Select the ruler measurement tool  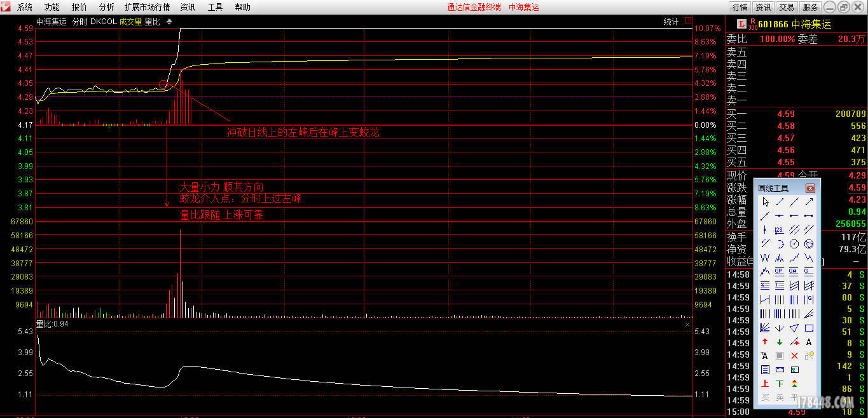[780, 370]
